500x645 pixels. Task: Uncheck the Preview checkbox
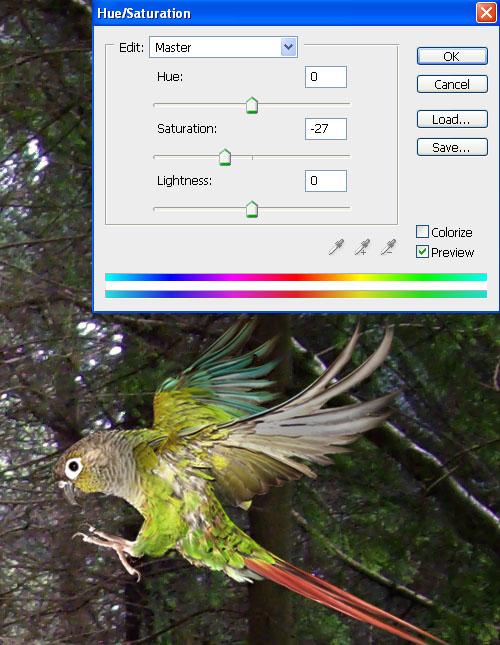click(422, 252)
